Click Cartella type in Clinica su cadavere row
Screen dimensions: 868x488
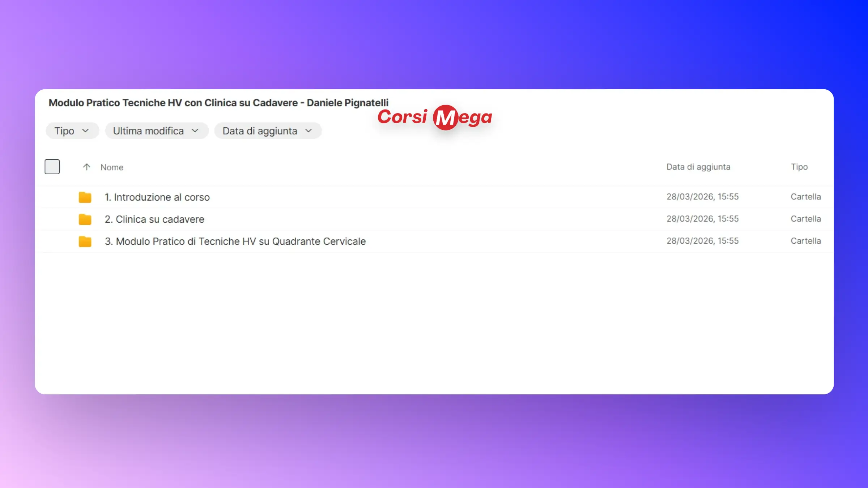click(x=805, y=219)
